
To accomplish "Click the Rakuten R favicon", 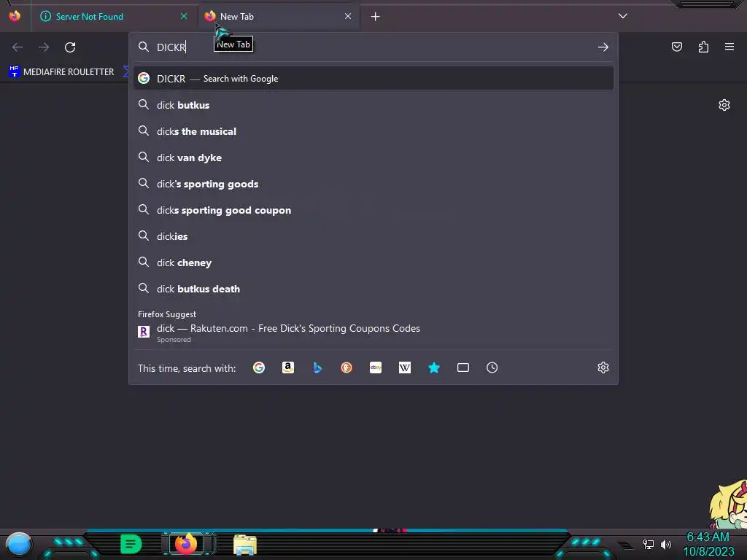I will point(144,332).
